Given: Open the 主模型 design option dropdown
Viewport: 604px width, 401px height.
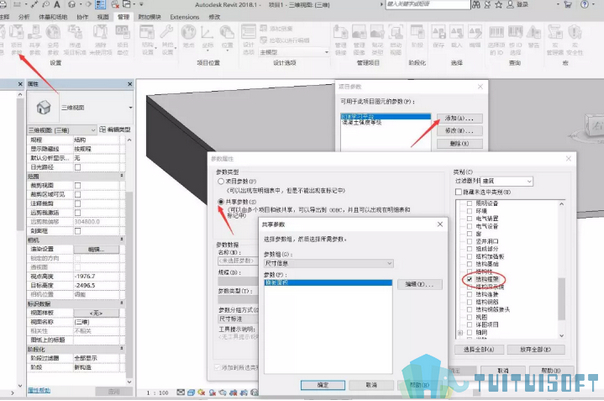Looking at the screenshot, I should [x=294, y=52].
